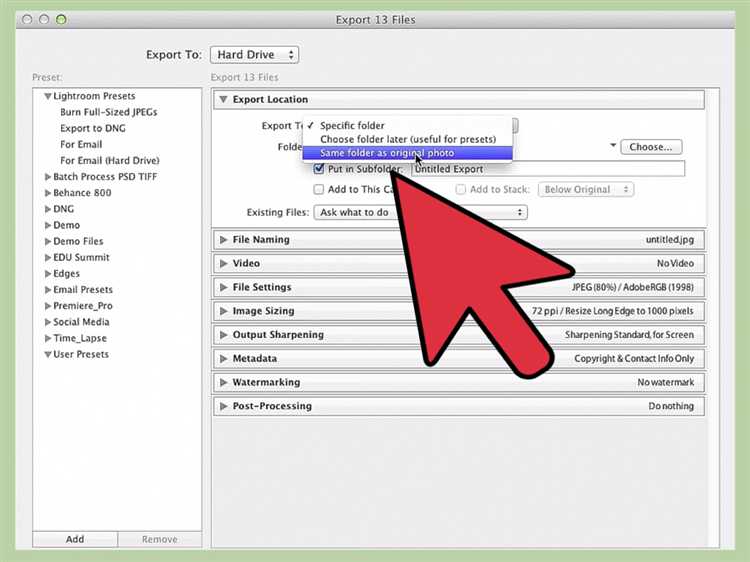Expand the Edges preset group

coord(48,274)
